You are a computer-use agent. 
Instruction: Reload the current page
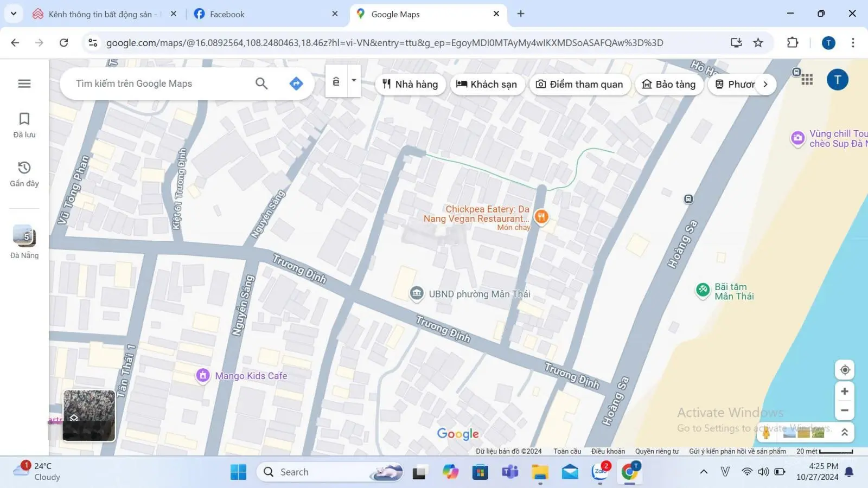click(63, 43)
